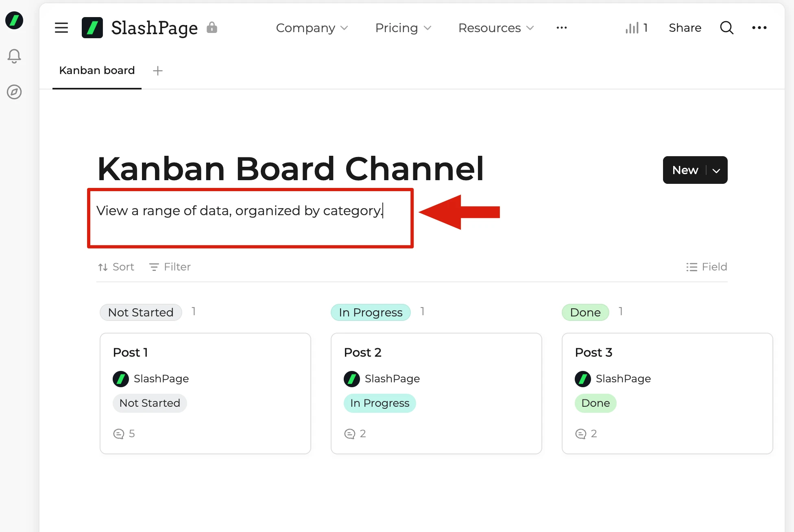Click the channel description text field
794x532 pixels.
pos(239,211)
